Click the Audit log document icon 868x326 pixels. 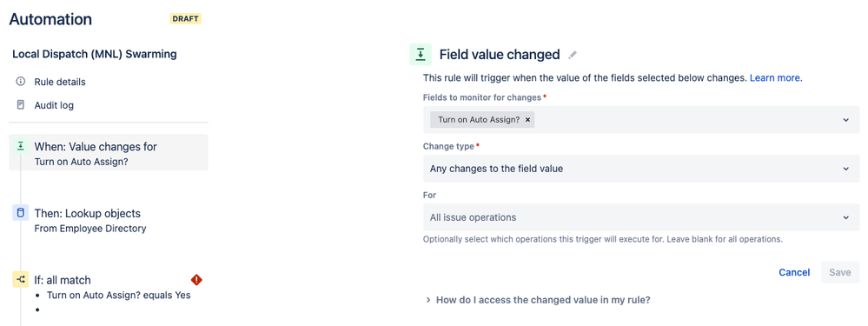point(21,104)
